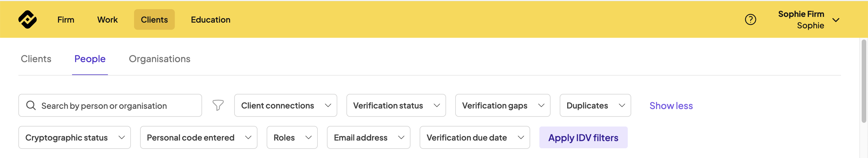Image resolution: width=868 pixels, height=158 pixels.
Task: Go to the Education menu
Action: [x=211, y=19]
